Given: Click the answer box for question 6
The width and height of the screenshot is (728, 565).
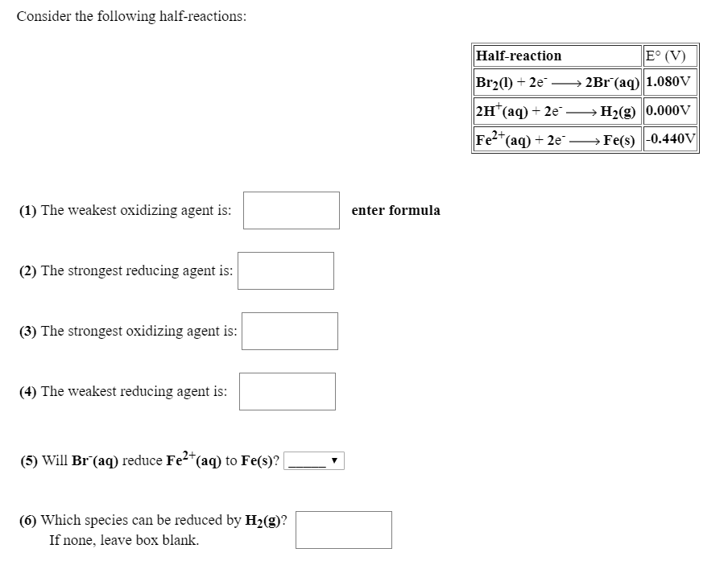Looking at the screenshot, I should tap(343, 529).
